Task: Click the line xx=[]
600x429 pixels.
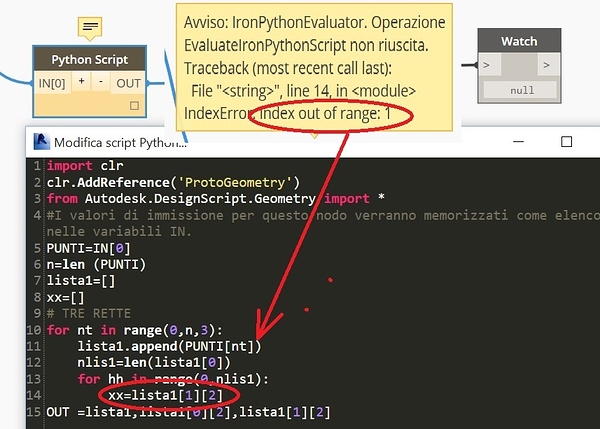Action: point(65,297)
